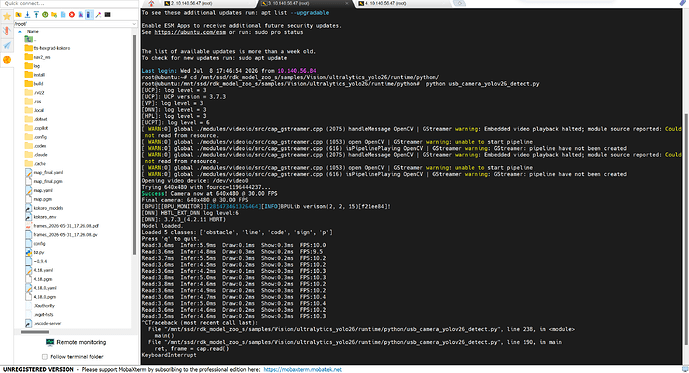Viewport: 689px width, 373px height.
Task: Refresh folder with green circular icon
Action: coord(45,15)
